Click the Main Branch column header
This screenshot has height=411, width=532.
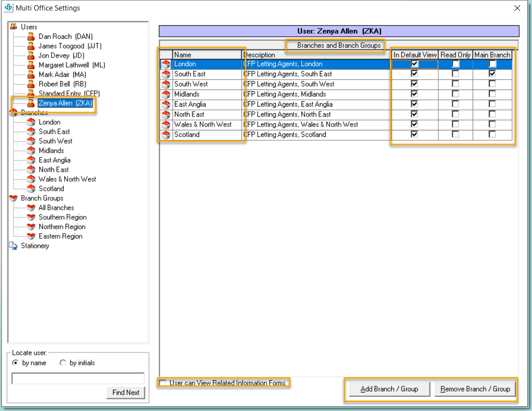click(x=492, y=55)
